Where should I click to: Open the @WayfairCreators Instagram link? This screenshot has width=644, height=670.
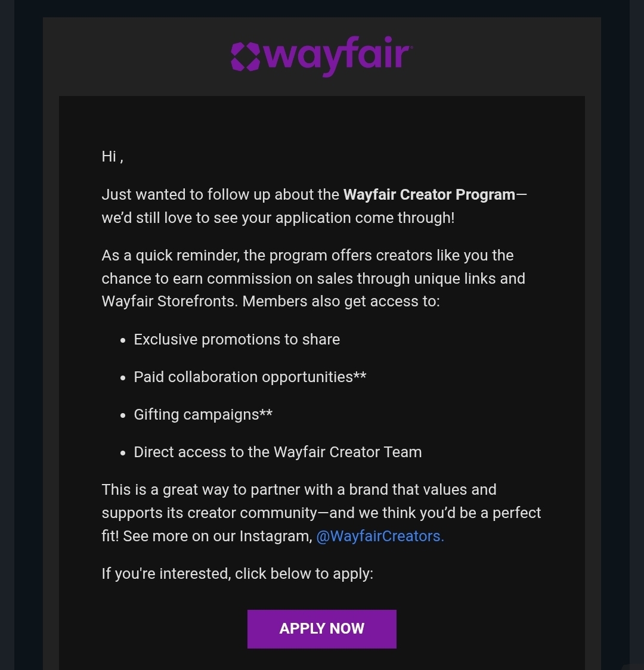tap(380, 536)
